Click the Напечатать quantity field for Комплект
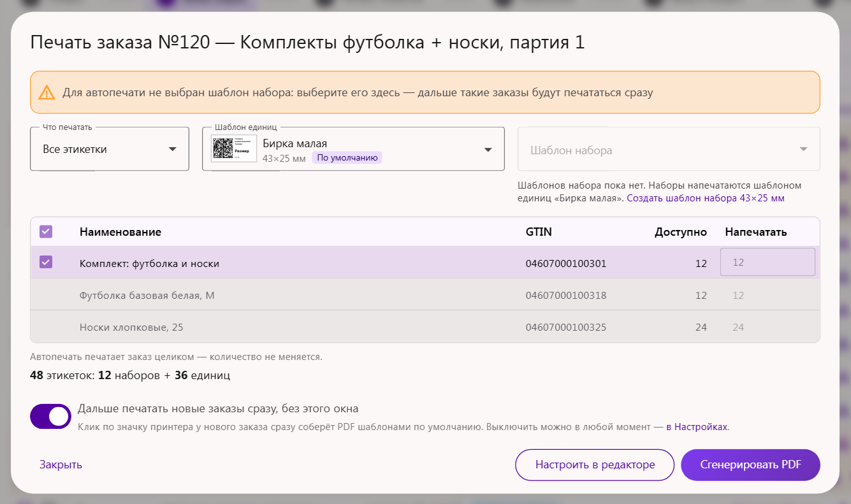Image resolution: width=851 pixels, height=504 pixels. coord(767,262)
